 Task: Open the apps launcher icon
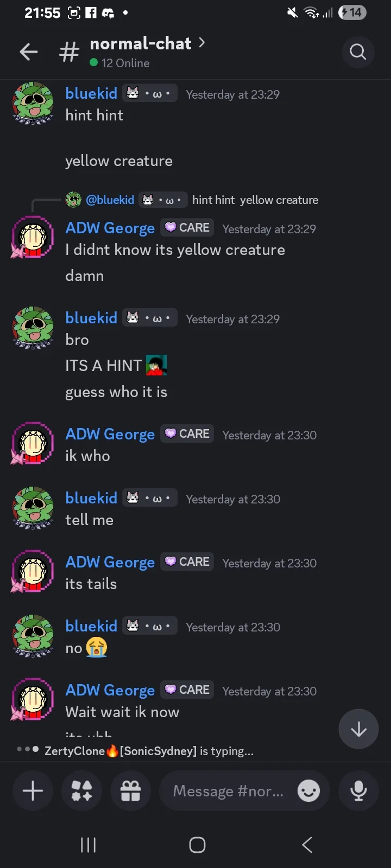[x=81, y=791]
